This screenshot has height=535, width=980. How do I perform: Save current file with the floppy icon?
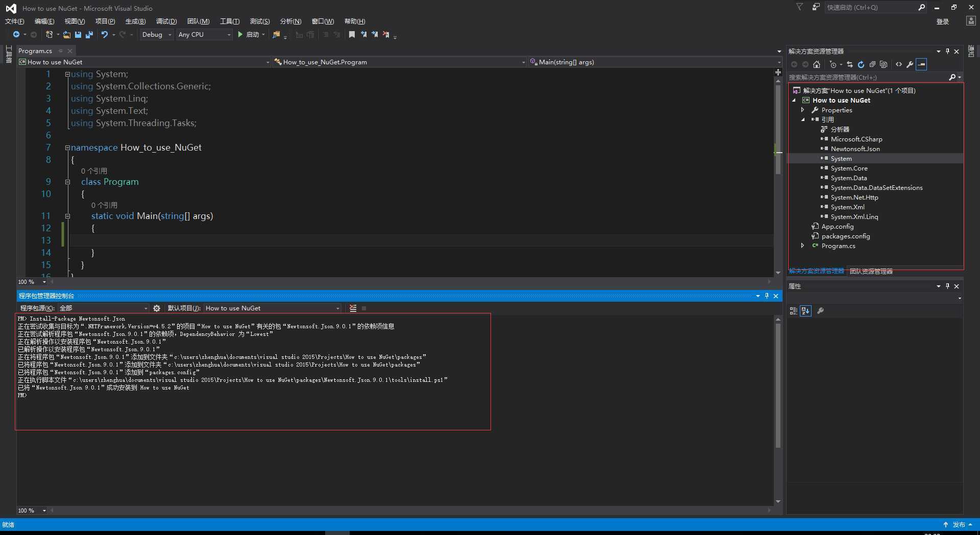[78, 35]
